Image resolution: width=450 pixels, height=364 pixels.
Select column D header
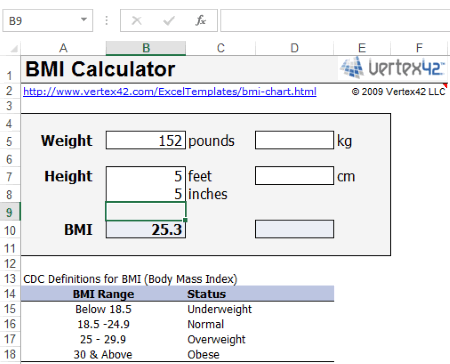[294, 48]
